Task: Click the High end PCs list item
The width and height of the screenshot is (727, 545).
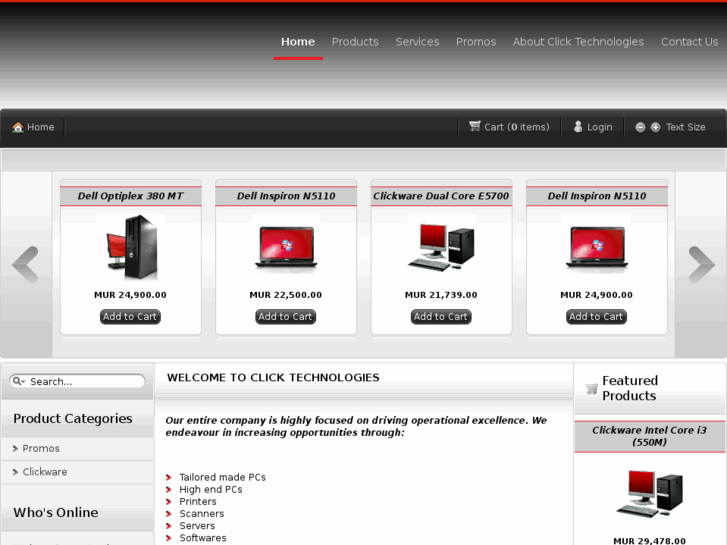Action: click(x=211, y=489)
